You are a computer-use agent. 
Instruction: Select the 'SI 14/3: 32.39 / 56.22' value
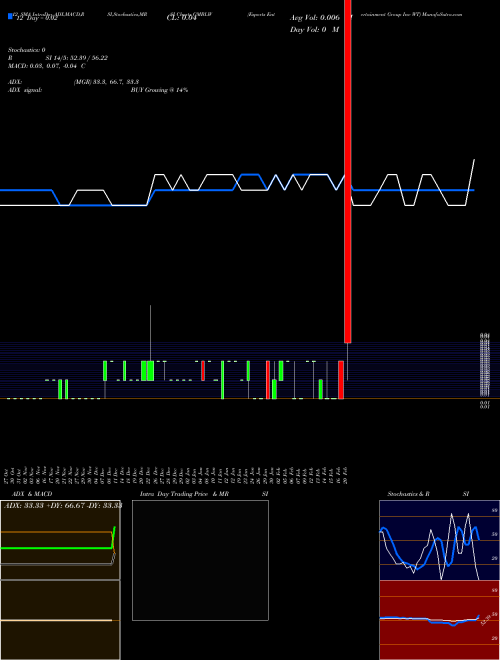[x=77, y=58]
